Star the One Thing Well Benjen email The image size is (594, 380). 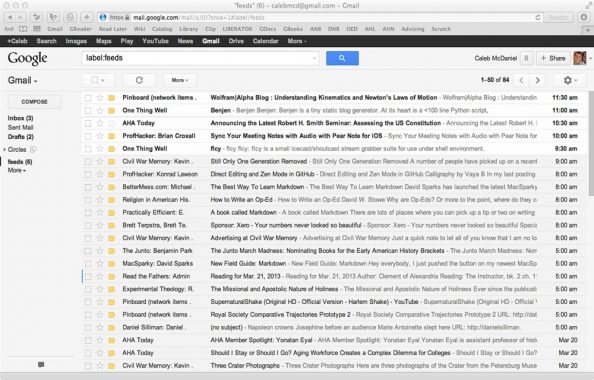(100, 110)
